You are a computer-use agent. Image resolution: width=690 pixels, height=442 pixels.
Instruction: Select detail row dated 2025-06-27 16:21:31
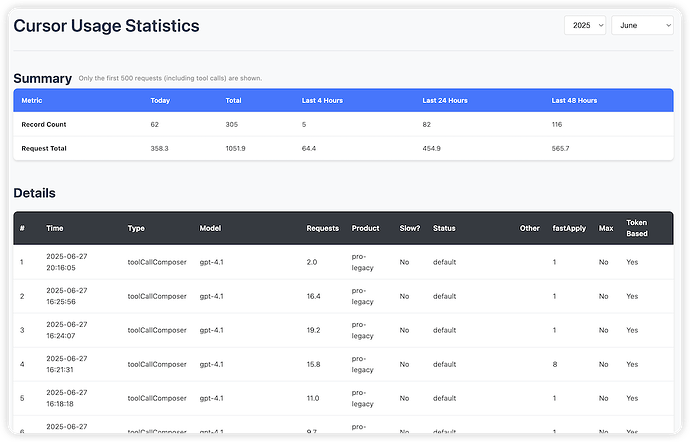pos(343,364)
